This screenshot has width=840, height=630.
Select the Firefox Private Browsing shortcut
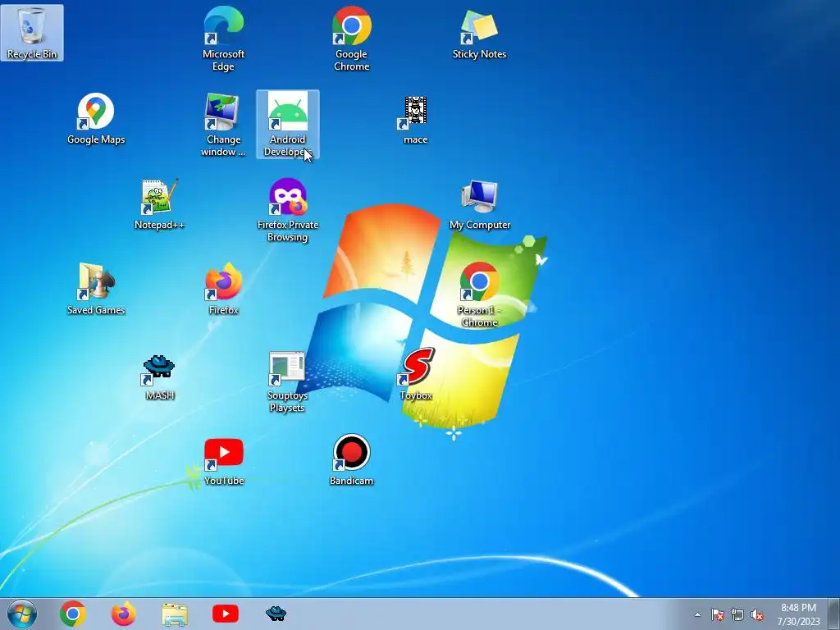[288, 209]
